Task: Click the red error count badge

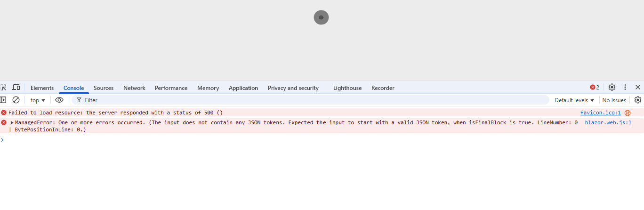Action: [x=595, y=88]
